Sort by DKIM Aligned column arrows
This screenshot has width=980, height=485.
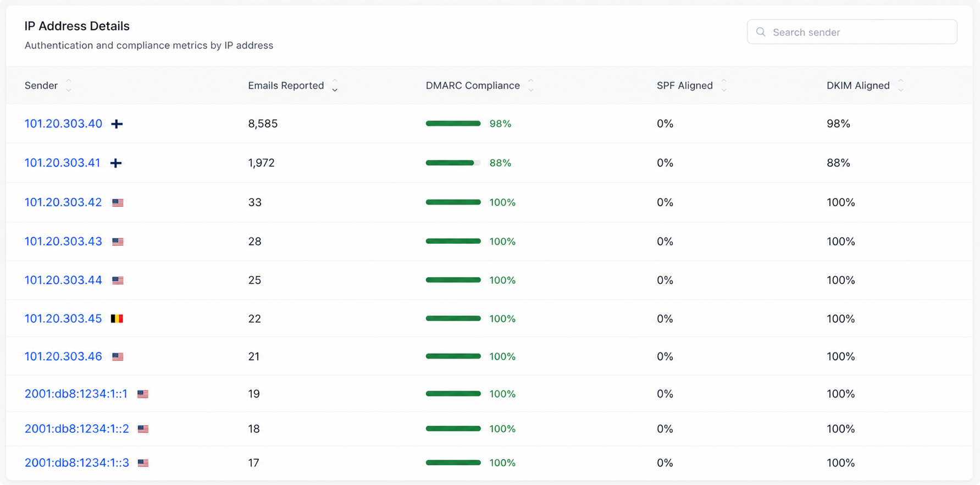coord(901,85)
